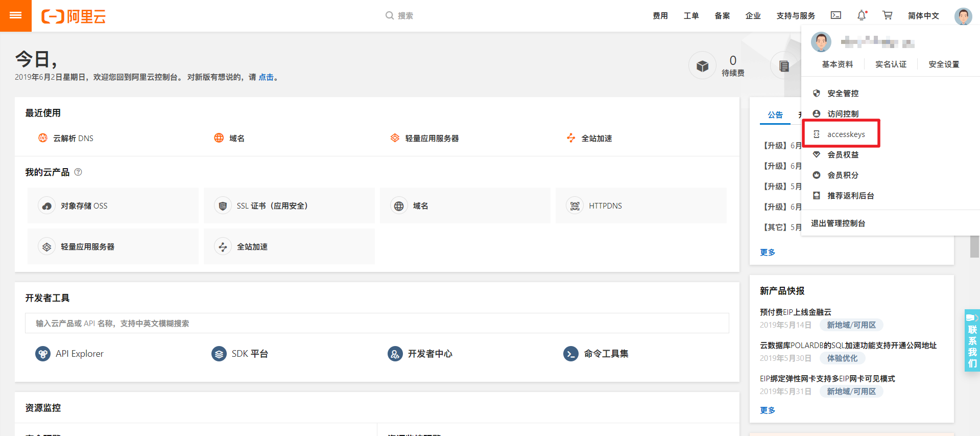This screenshot has width=980, height=436.
Task: Click the help icon beside 我的云产品
Action: pos(78,172)
